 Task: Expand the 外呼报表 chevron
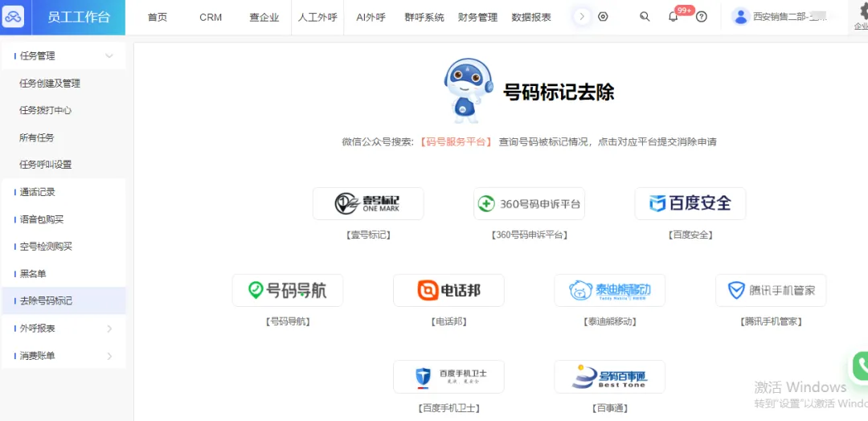point(109,329)
